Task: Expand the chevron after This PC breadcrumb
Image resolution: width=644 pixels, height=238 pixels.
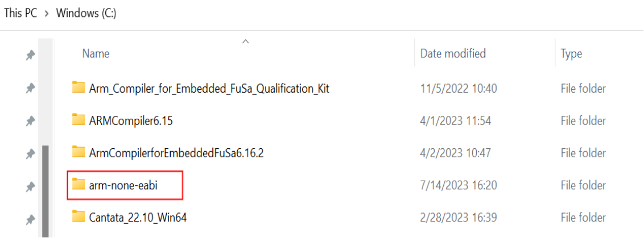Action: click(x=47, y=13)
